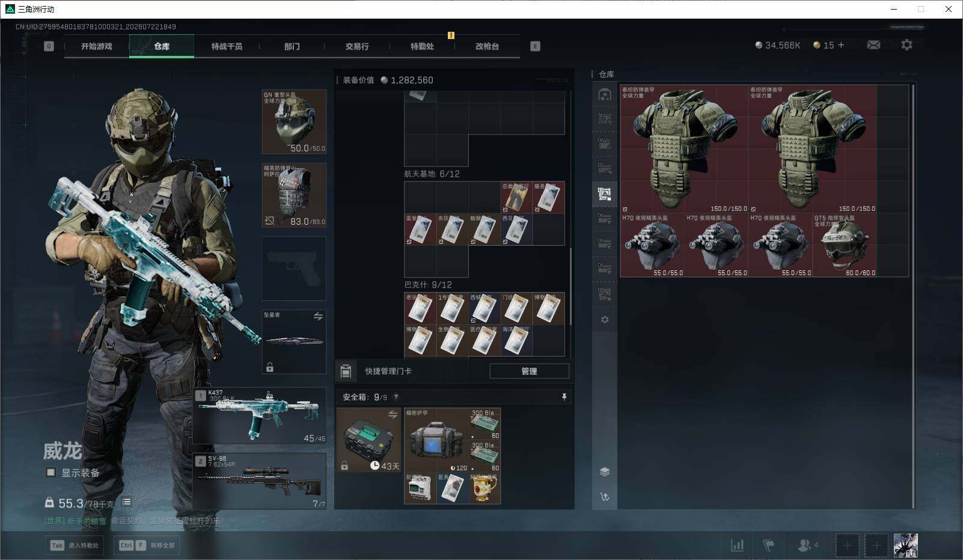963x560 pixels.
Task: Click the swap icon on safe box case
Action: 393,415
